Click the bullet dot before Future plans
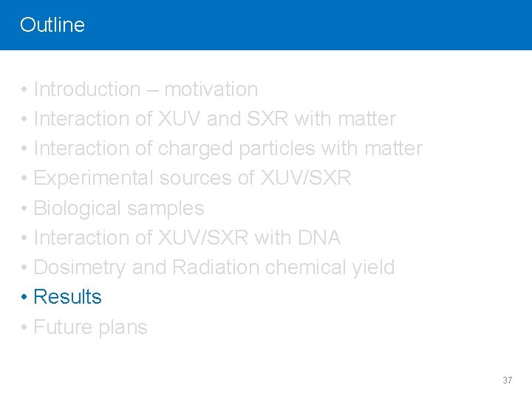 [x=24, y=327]
